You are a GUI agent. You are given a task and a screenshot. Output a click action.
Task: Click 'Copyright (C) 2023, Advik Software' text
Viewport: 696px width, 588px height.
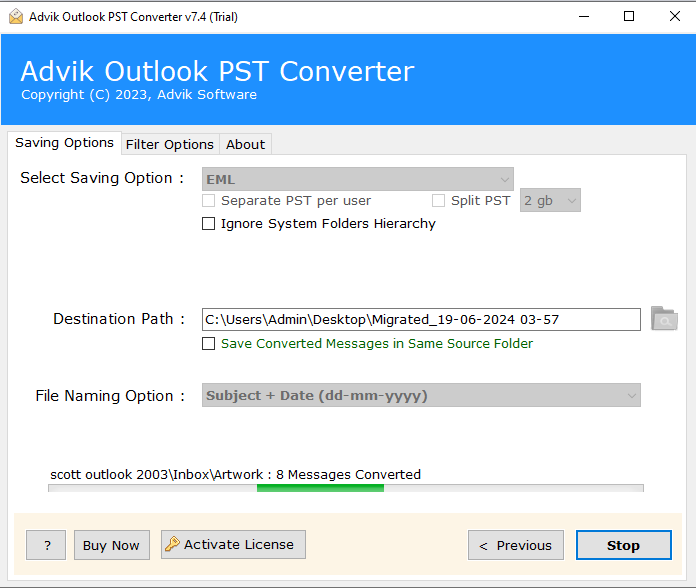pyautogui.click(x=139, y=95)
